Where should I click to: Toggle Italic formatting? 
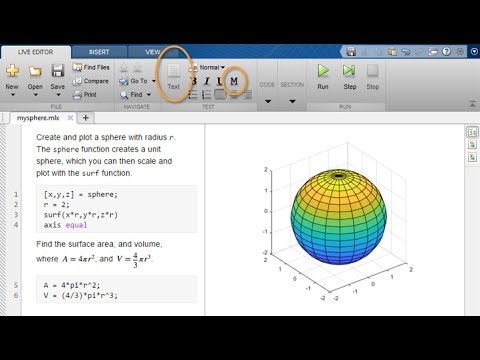(207, 81)
